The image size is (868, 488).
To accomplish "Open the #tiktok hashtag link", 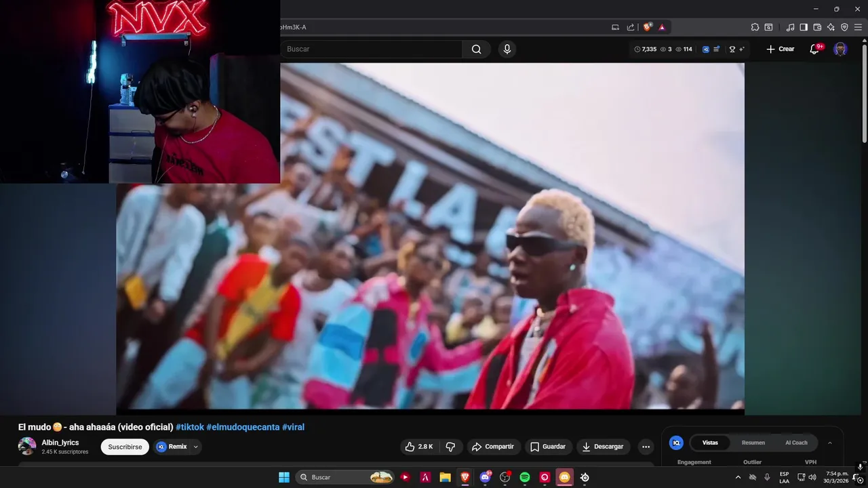I will (190, 427).
